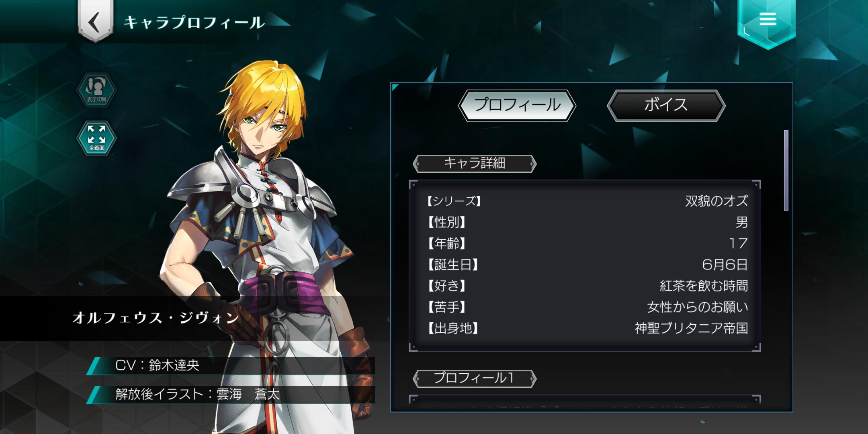Click the 誕生日 row showing 6月6日

[x=587, y=264]
